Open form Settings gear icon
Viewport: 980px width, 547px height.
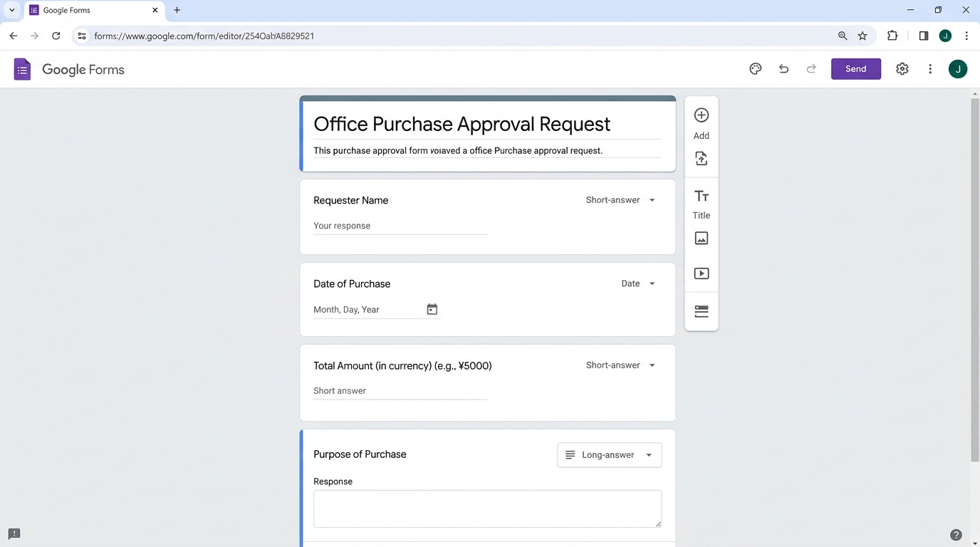[902, 69]
